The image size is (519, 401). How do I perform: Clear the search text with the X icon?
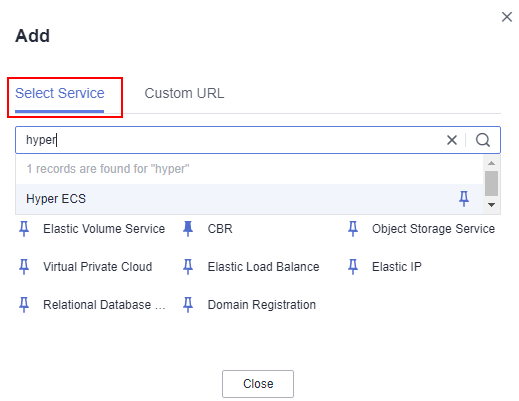(x=452, y=140)
